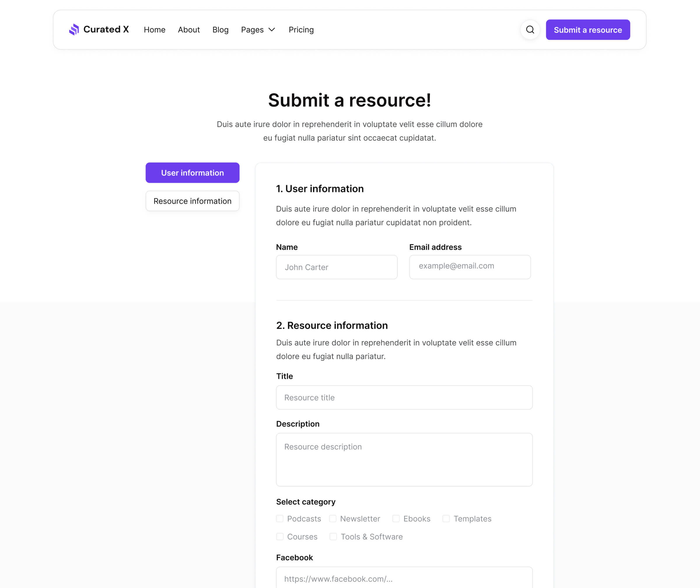Image resolution: width=700 pixels, height=588 pixels.
Task: Focus the Email address field
Action: pyautogui.click(x=470, y=267)
